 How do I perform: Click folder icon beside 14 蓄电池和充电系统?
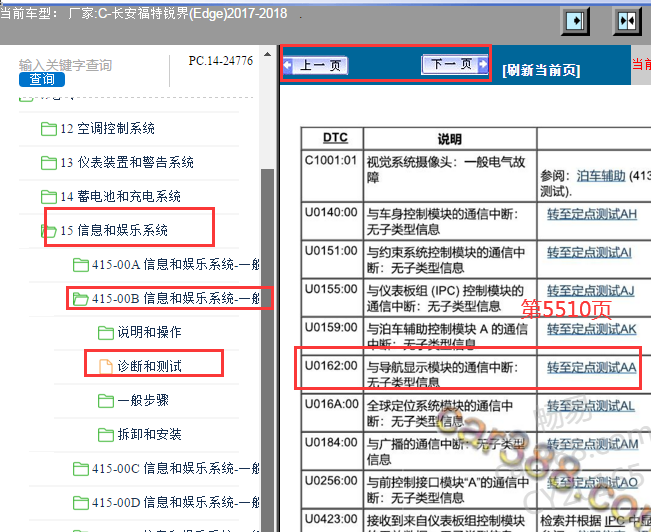click(x=49, y=197)
